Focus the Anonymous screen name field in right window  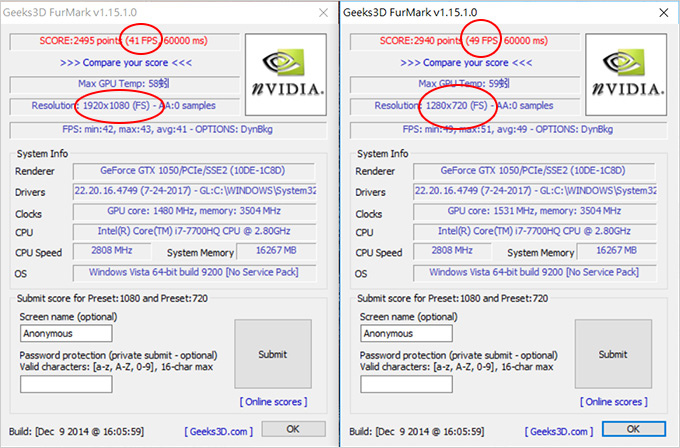tap(406, 334)
